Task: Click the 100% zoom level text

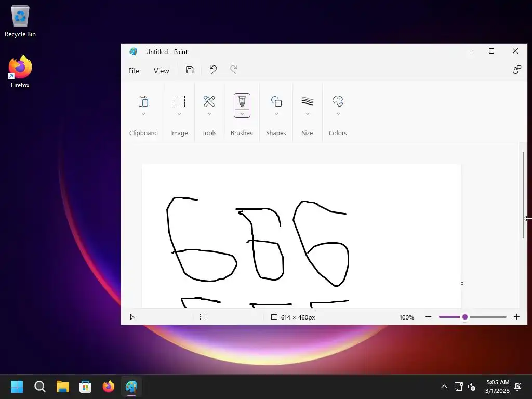Action: 406,317
